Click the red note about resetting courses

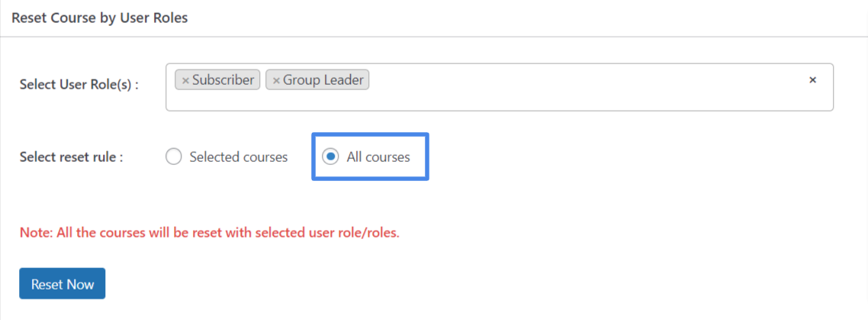click(209, 232)
